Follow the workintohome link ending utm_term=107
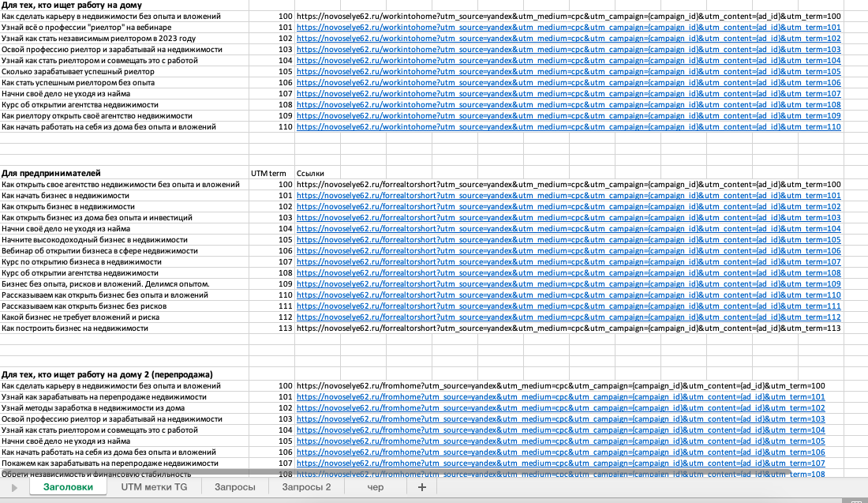 click(568, 94)
